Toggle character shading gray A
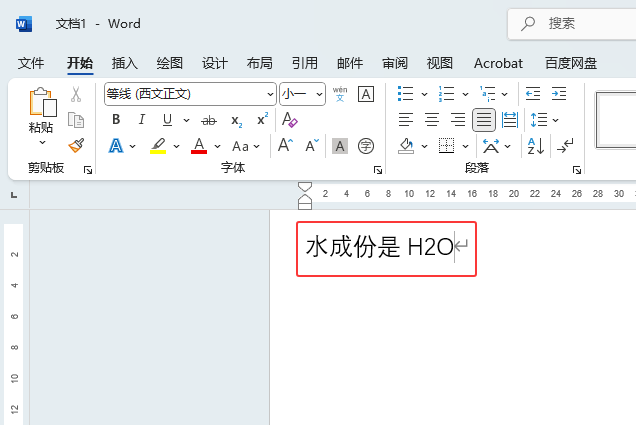 coord(340,146)
